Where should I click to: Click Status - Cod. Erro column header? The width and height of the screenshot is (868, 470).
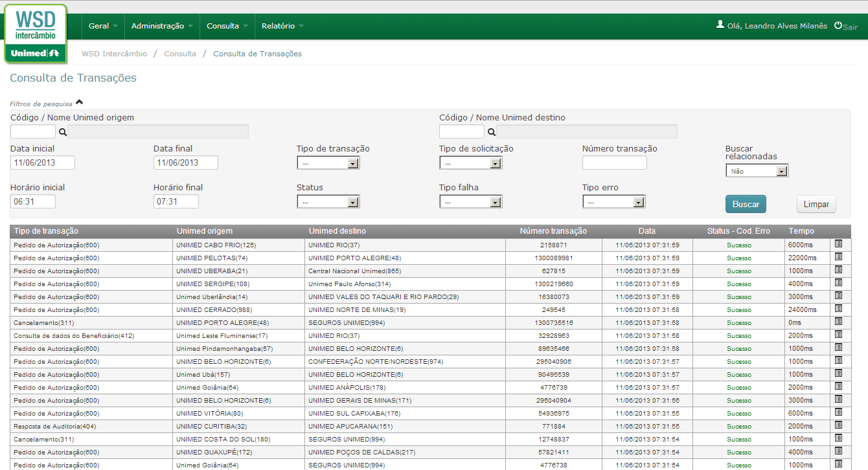click(x=738, y=231)
